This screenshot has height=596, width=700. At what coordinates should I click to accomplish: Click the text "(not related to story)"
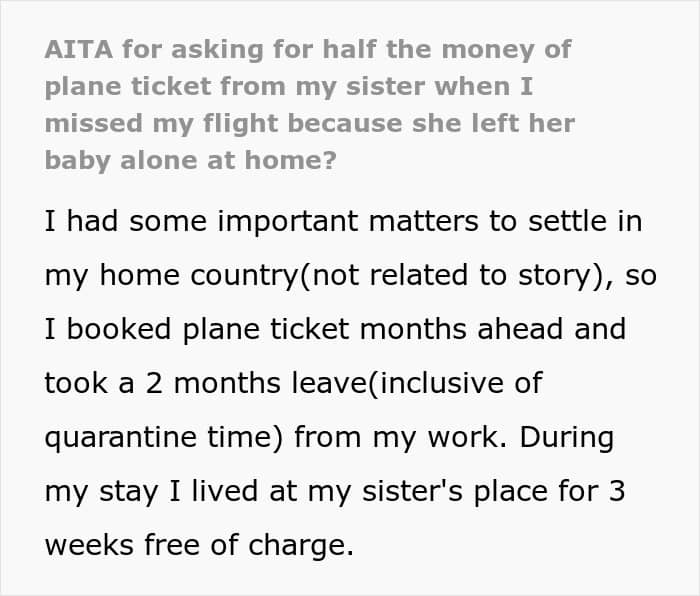click(450, 275)
